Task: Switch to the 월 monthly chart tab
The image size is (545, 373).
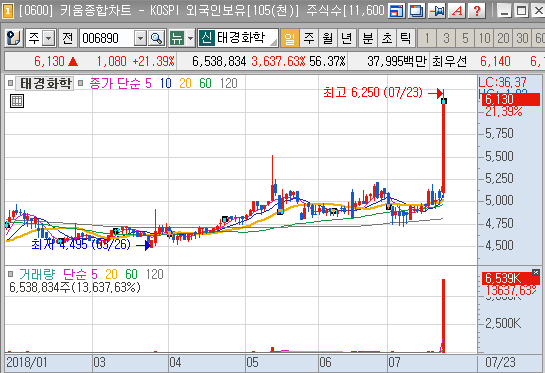Action: [x=327, y=38]
